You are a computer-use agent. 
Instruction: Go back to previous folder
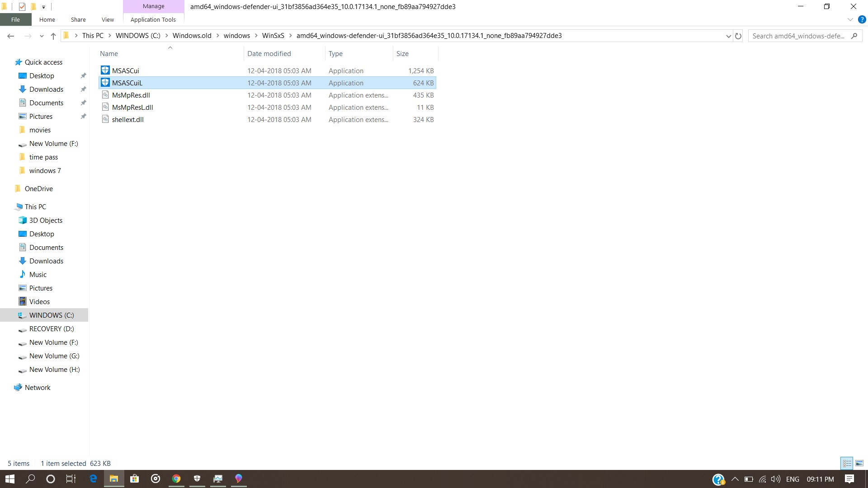pos(11,36)
